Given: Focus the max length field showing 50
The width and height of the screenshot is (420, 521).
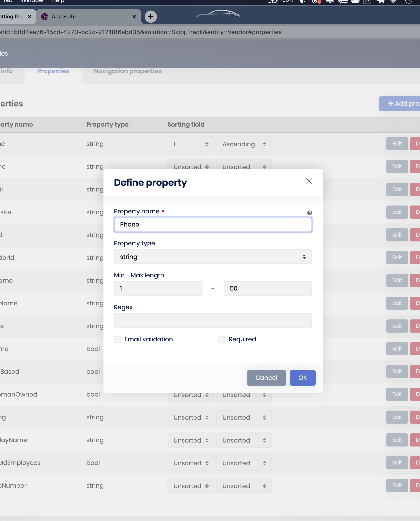Looking at the screenshot, I should click(x=268, y=288).
